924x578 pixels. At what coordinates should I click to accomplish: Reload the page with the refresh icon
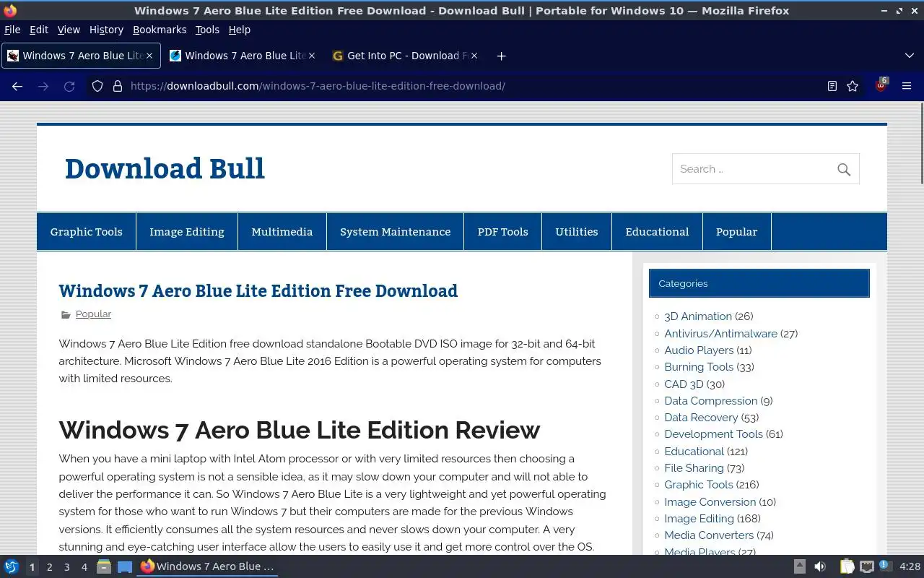pos(69,86)
